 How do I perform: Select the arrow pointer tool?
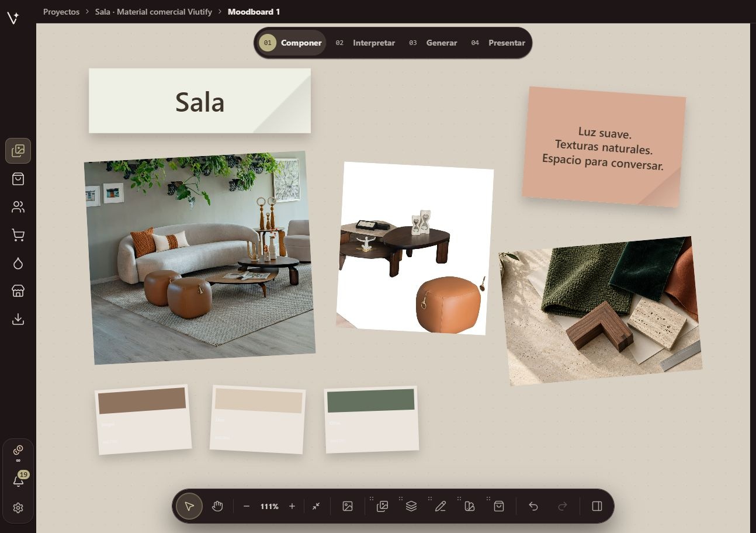point(189,506)
